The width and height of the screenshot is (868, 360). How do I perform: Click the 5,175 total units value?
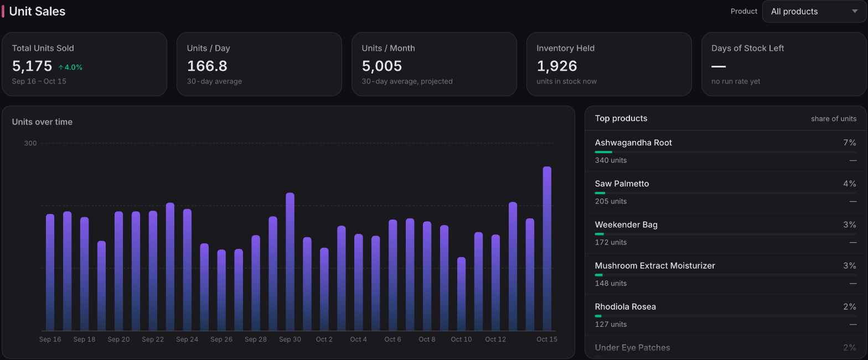(x=32, y=66)
